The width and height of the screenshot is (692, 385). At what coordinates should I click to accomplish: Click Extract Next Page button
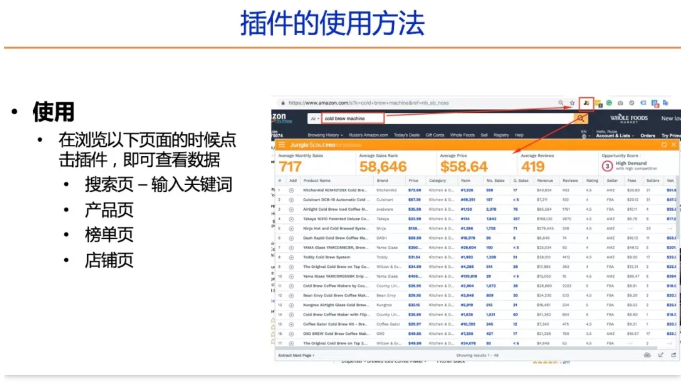tap(296, 355)
